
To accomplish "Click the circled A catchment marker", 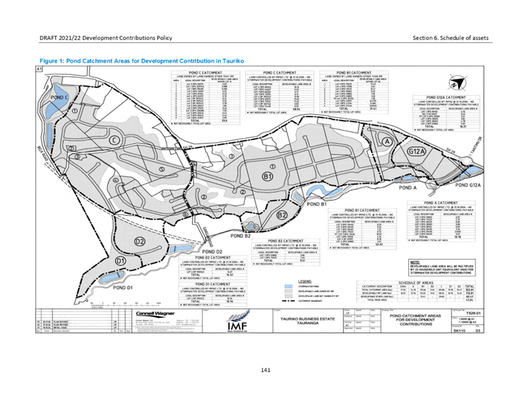I will [x=387, y=142].
